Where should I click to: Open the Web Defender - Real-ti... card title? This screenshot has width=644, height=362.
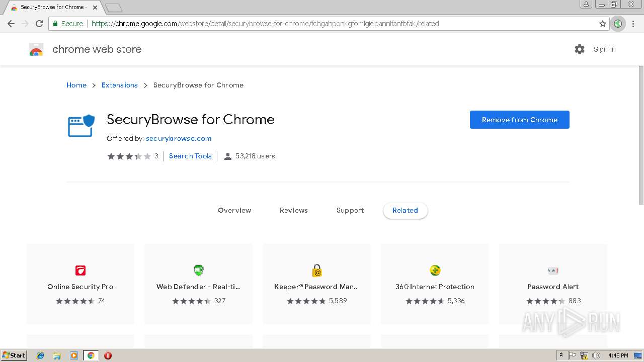click(x=199, y=287)
